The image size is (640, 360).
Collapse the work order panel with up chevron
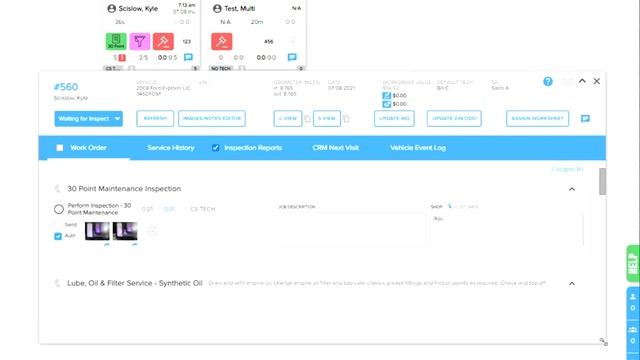pos(582,81)
